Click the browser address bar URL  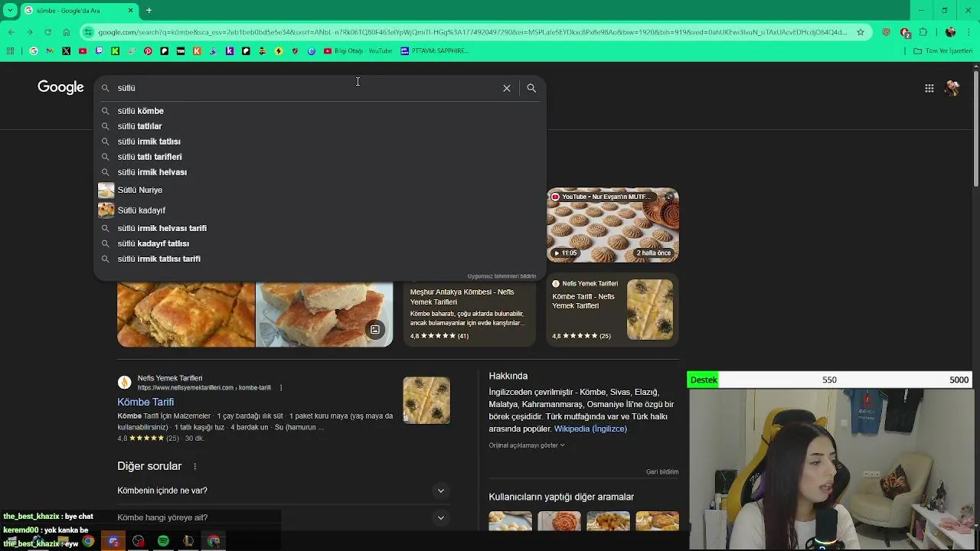tap(472, 32)
